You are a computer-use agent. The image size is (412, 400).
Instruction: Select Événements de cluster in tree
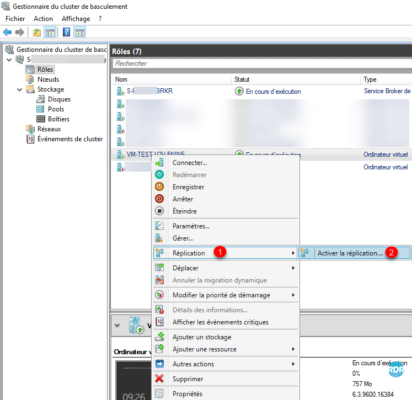(x=70, y=139)
